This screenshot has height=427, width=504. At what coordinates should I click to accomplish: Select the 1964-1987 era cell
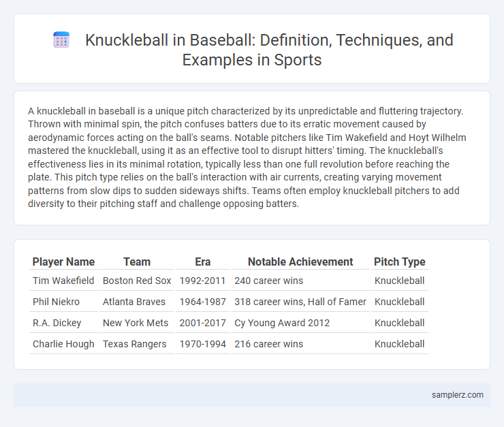click(202, 302)
